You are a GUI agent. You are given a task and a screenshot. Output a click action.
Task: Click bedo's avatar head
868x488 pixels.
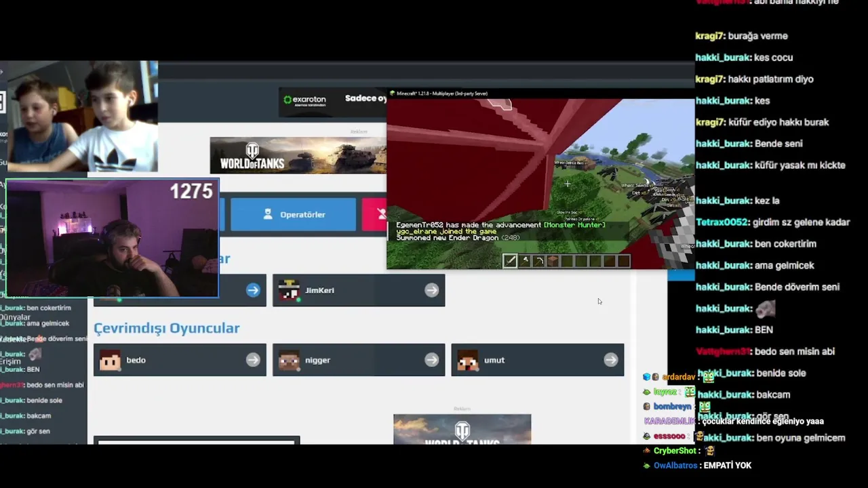[x=110, y=360]
